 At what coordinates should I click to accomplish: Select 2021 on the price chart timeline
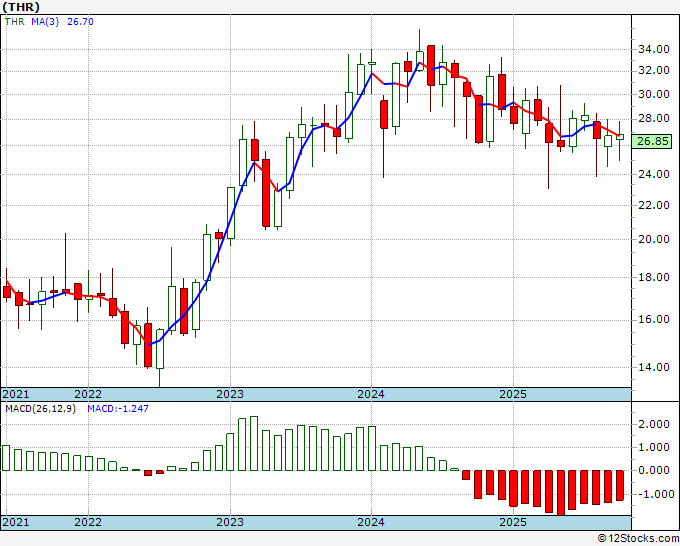click(x=16, y=394)
